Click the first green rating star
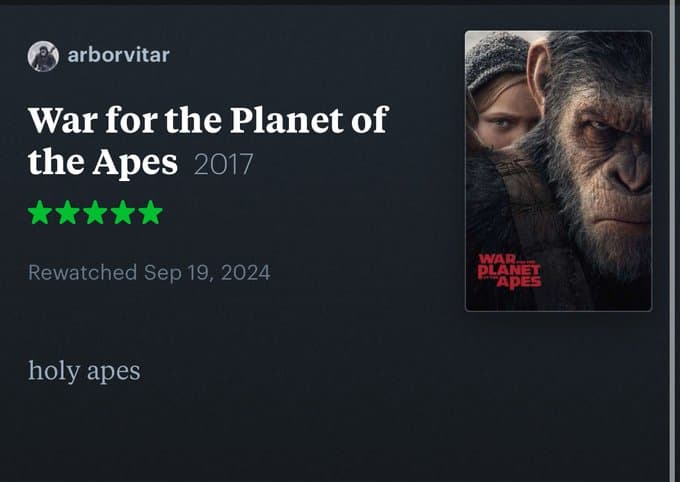Viewport: 680px width, 482px height. [40, 212]
